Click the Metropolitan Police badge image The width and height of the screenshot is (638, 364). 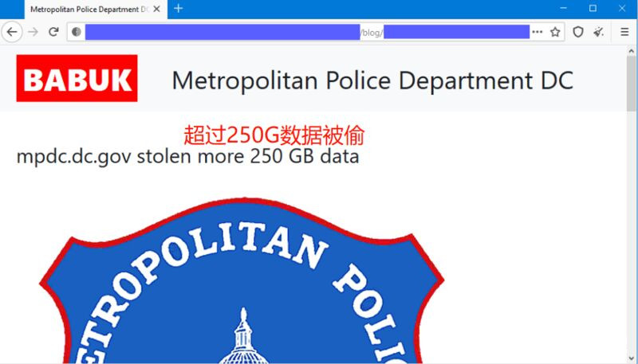(242, 280)
